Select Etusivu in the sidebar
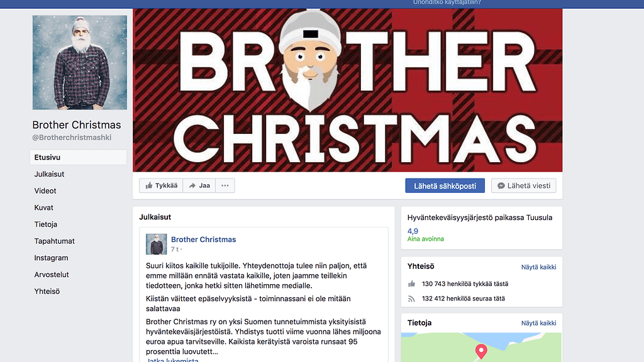The width and height of the screenshot is (644, 362). (x=78, y=157)
